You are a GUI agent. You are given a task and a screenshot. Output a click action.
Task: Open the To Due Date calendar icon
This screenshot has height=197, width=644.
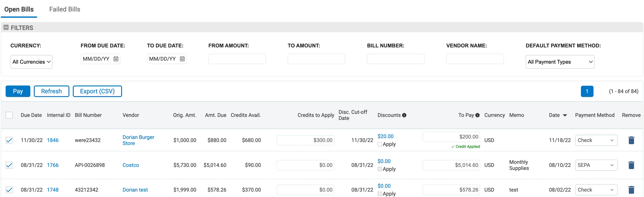coord(182,59)
